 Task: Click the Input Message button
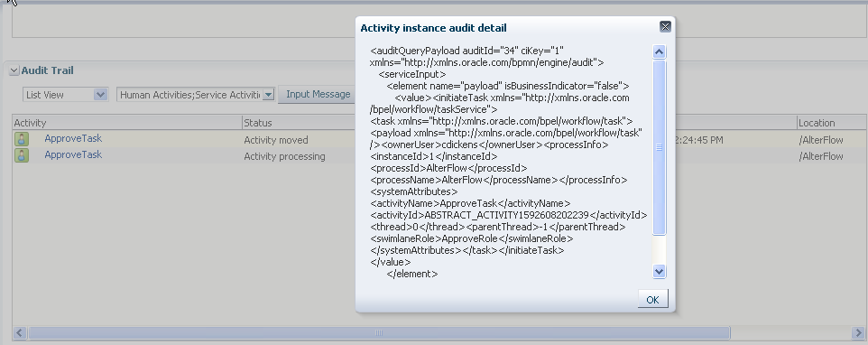tap(319, 94)
